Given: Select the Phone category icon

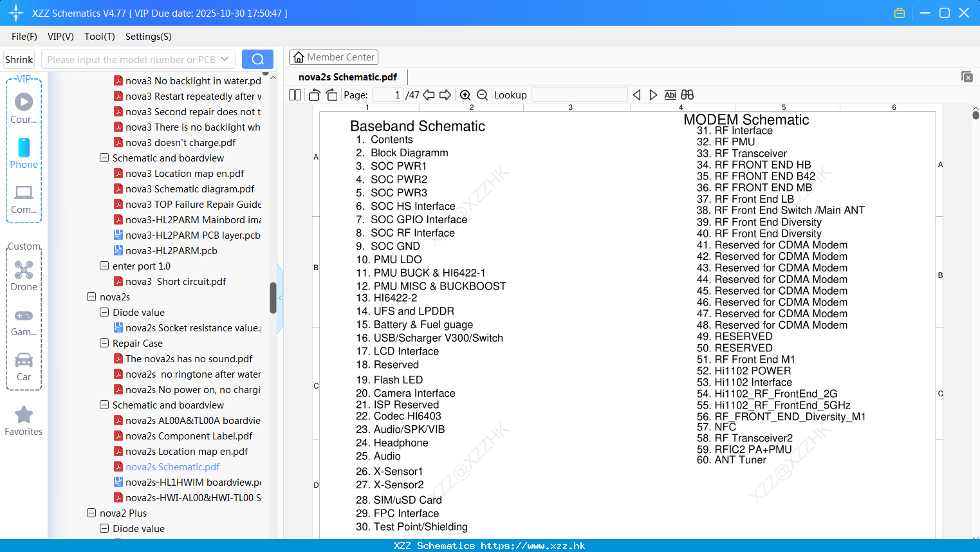Looking at the screenshot, I should pos(24,147).
